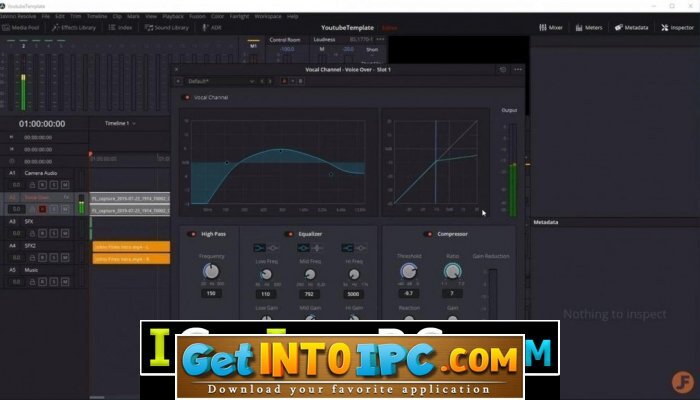Add a new plugin preset
The height and width of the screenshot is (400, 700).
tap(178, 81)
